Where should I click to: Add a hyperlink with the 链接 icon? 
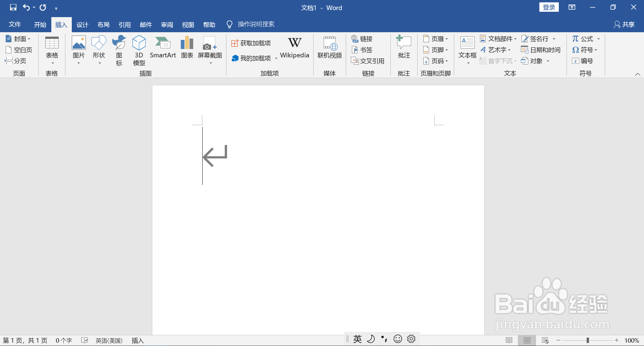click(362, 39)
